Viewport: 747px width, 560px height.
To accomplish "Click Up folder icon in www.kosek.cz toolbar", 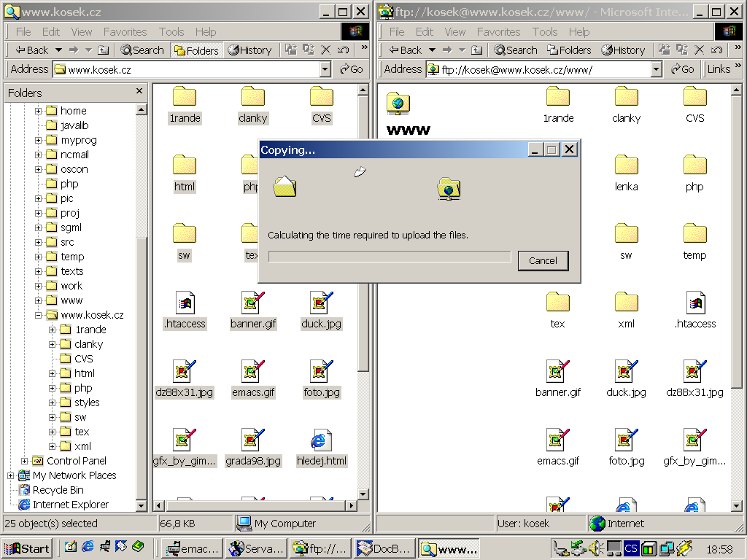I will pyautogui.click(x=104, y=50).
